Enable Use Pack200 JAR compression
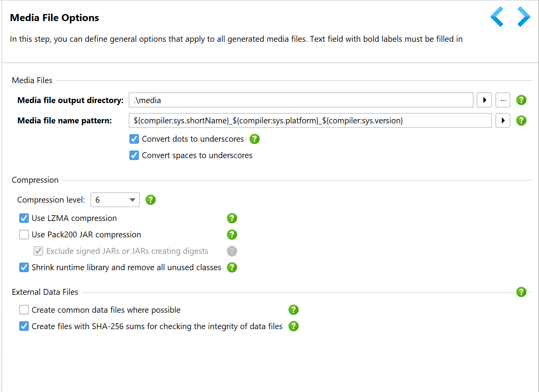 coord(24,234)
